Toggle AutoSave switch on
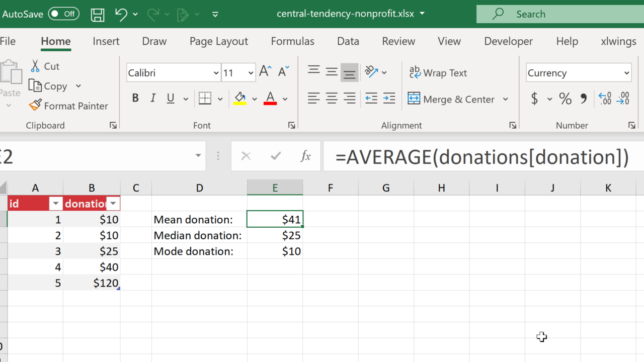This screenshot has width=644, height=362. pyautogui.click(x=64, y=14)
